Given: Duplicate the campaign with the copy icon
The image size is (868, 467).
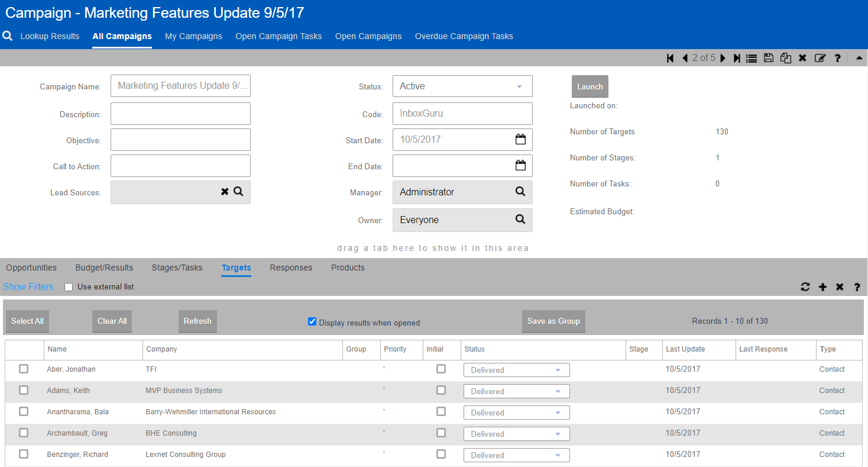Looking at the screenshot, I should click(785, 58).
